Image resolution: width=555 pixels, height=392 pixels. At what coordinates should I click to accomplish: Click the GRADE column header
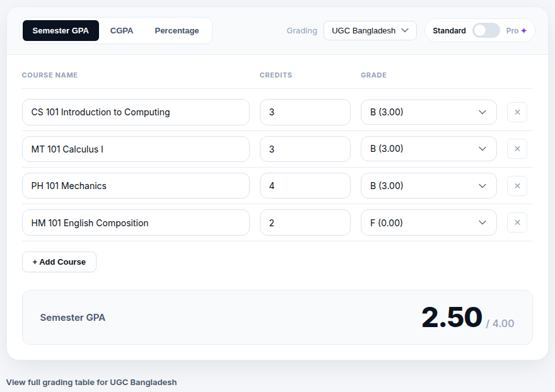(x=373, y=75)
